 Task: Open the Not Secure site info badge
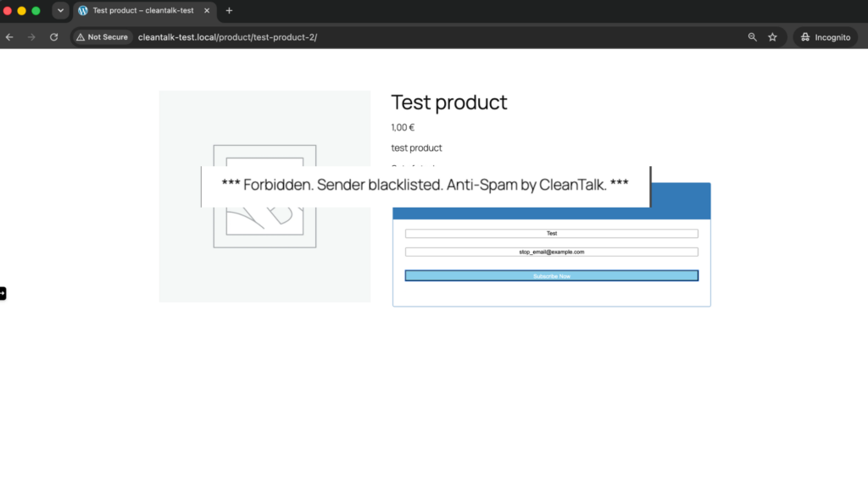103,37
